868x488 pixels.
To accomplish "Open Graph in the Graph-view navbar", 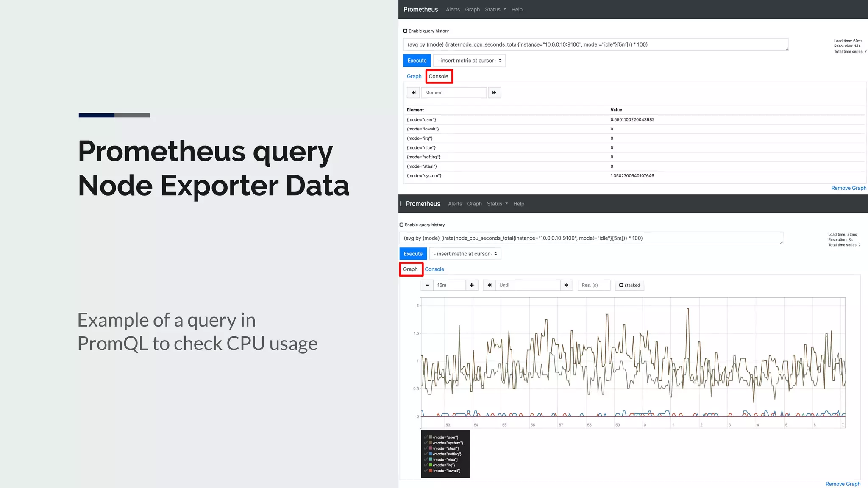I will click(x=474, y=204).
